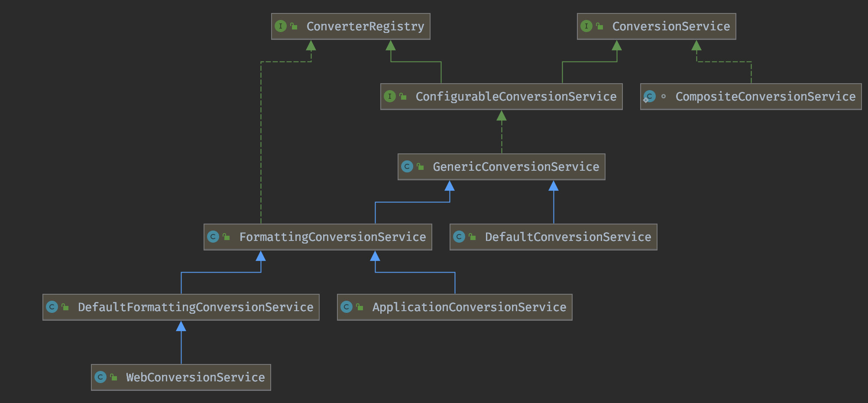
Task: Select the ApplicationConversionService label text
Action: tap(470, 307)
